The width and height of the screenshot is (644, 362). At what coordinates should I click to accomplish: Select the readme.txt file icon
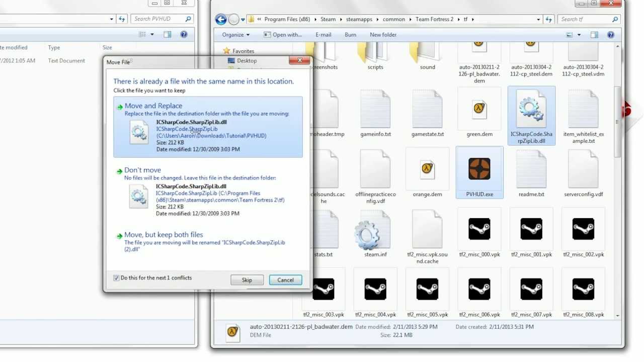531,169
